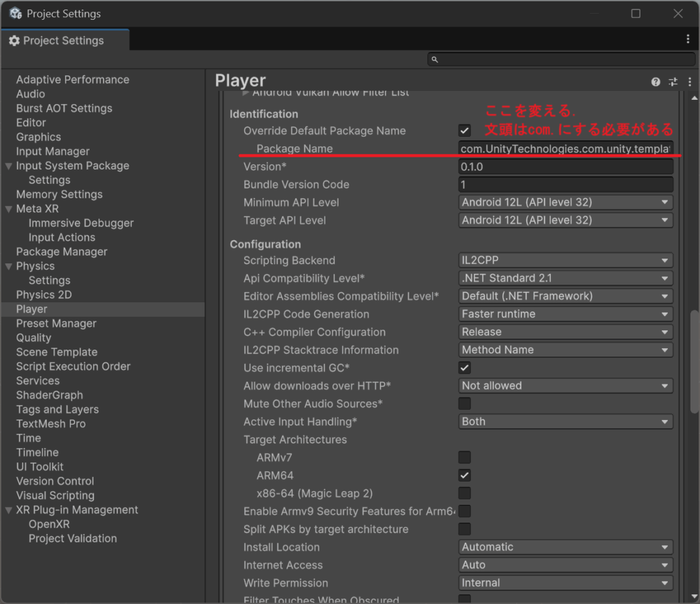Enable Mute Other Audio Sources checkbox
Viewport: 700px width, 604px height.
point(464,404)
